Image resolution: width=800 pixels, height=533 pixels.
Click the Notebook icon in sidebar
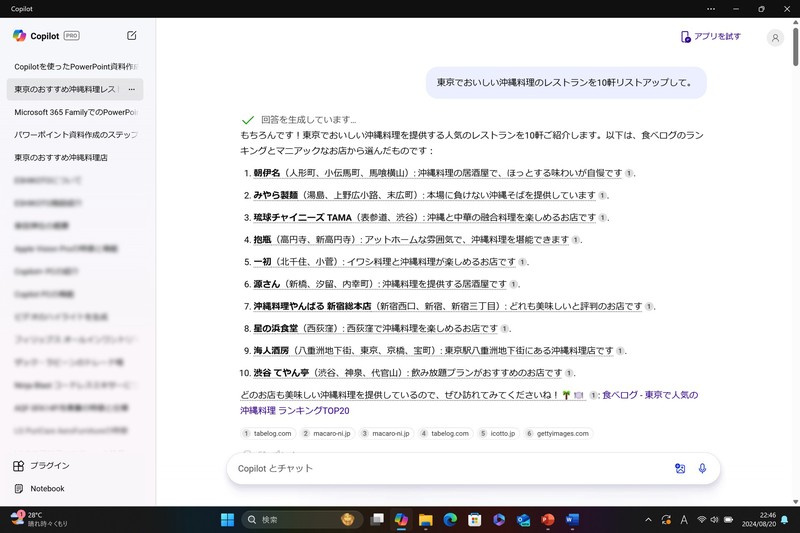click(x=19, y=489)
